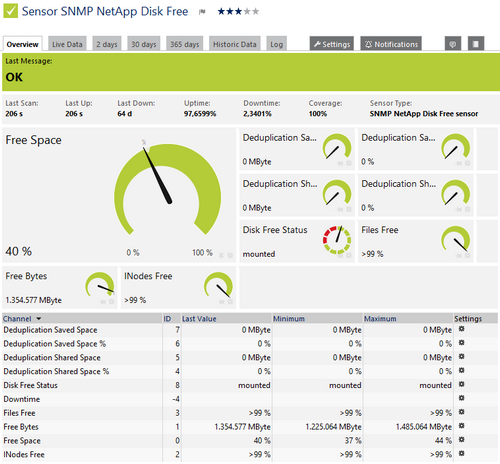Click the priority flag icon beside sensor title
Screen dimensions: 500x464
tap(202, 12)
